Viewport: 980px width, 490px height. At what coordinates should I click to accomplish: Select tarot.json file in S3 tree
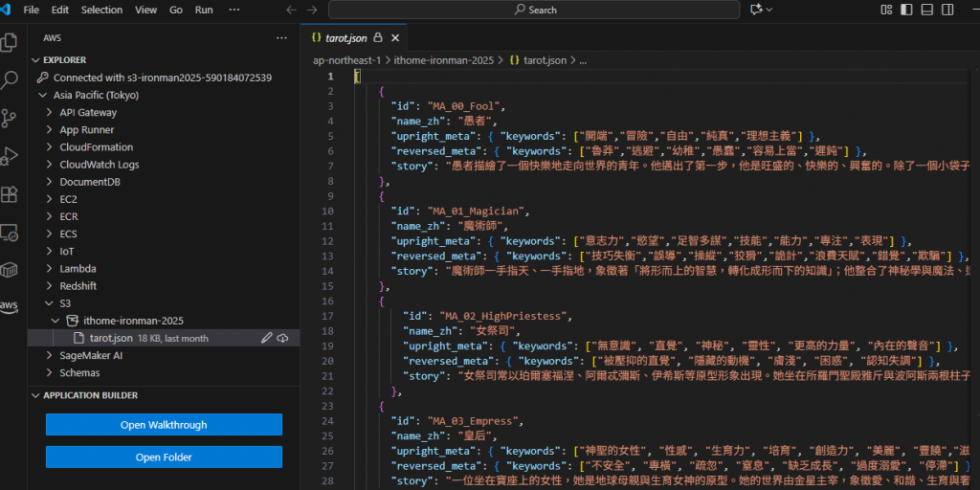(164, 338)
